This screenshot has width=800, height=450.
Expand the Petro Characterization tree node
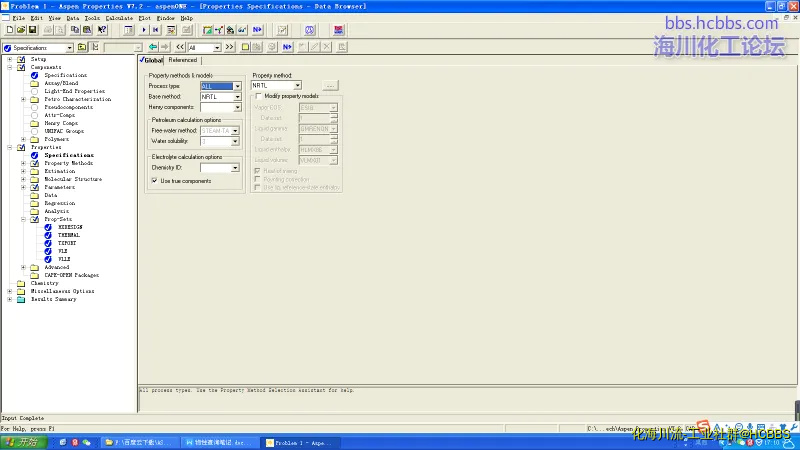(x=23, y=99)
